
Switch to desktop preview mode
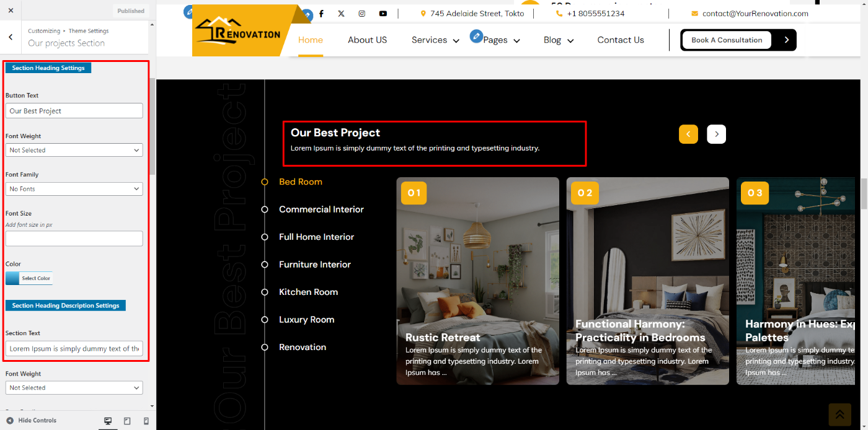pos(108,421)
